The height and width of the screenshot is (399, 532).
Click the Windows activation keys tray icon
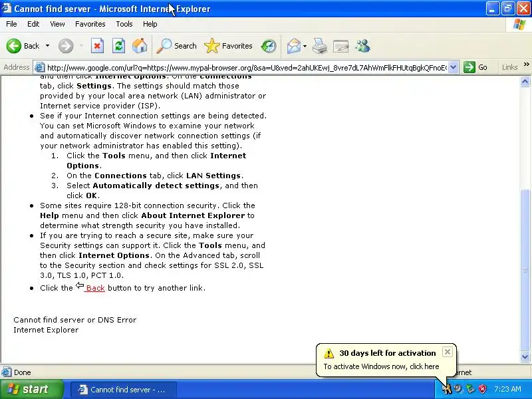pos(447,389)
